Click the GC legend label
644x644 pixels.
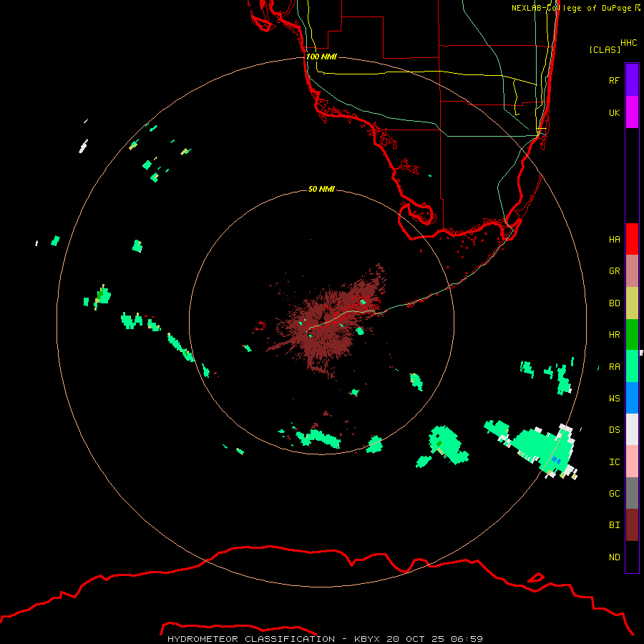pos(614,494)
